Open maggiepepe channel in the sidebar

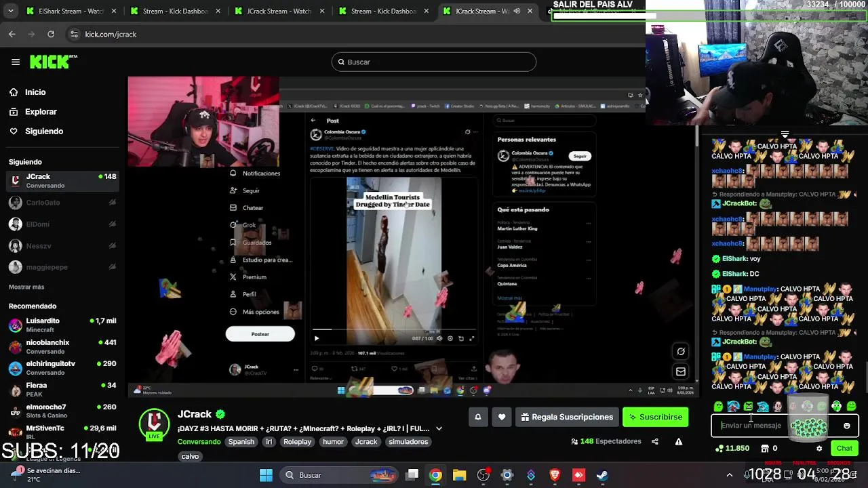pyautogui.click(x=62, y=267)
